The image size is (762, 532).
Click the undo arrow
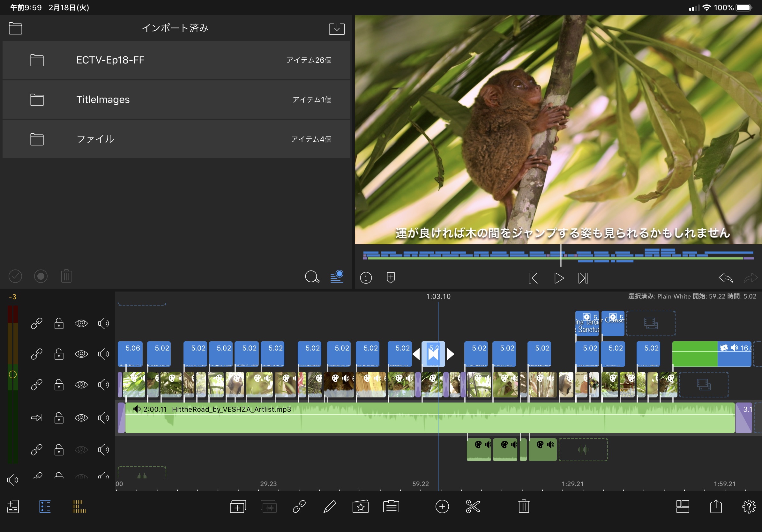pos(726,277)
